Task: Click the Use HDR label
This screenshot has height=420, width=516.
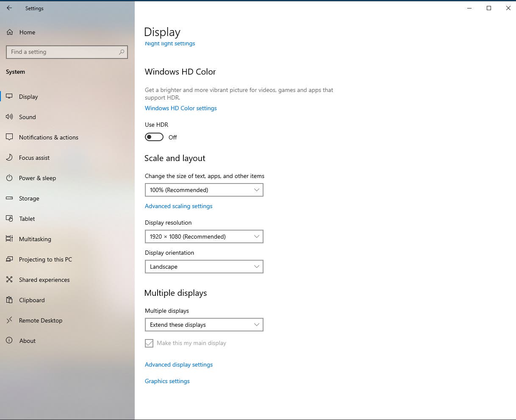Action: point(157,125)
